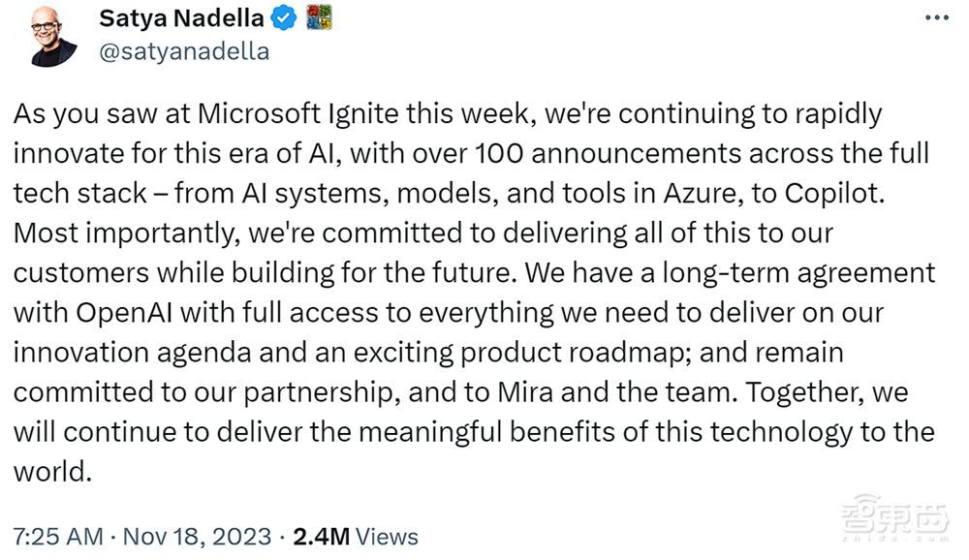Open the @satyanadella handle link
The height and width of the screenshot is (560, 969).
click(183, 50)
